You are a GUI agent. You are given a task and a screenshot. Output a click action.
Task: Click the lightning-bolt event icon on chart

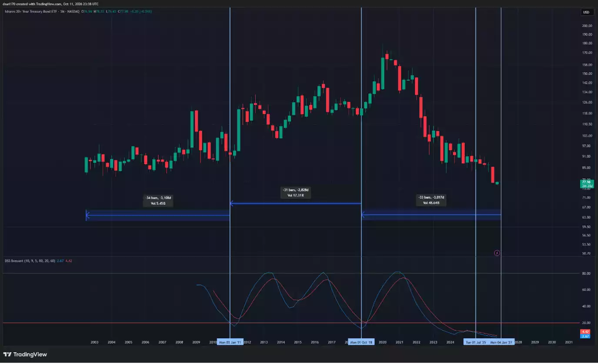[x=498, y=253]
